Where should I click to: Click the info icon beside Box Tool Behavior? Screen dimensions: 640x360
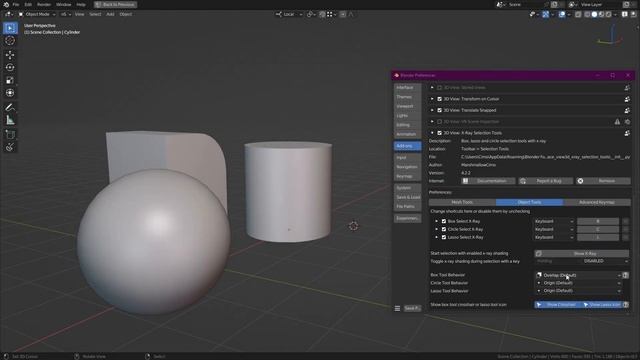pyautogui.click(x=625, y=275)
